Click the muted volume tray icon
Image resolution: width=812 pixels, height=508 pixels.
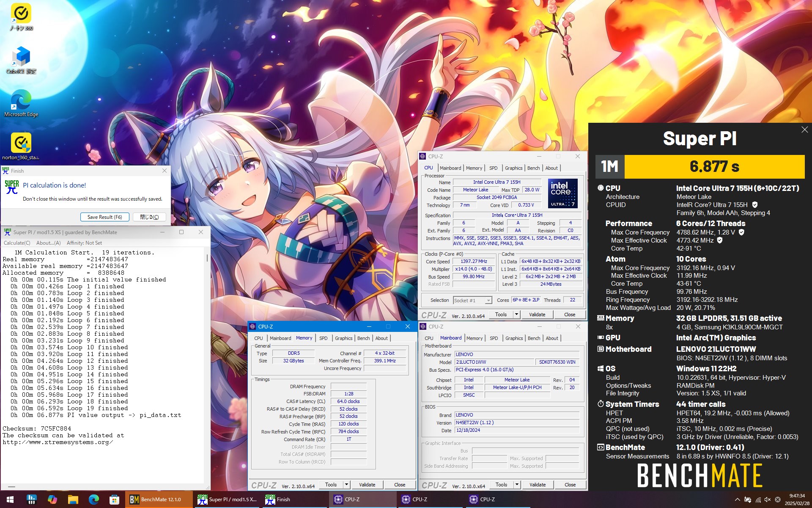[768, 500]
